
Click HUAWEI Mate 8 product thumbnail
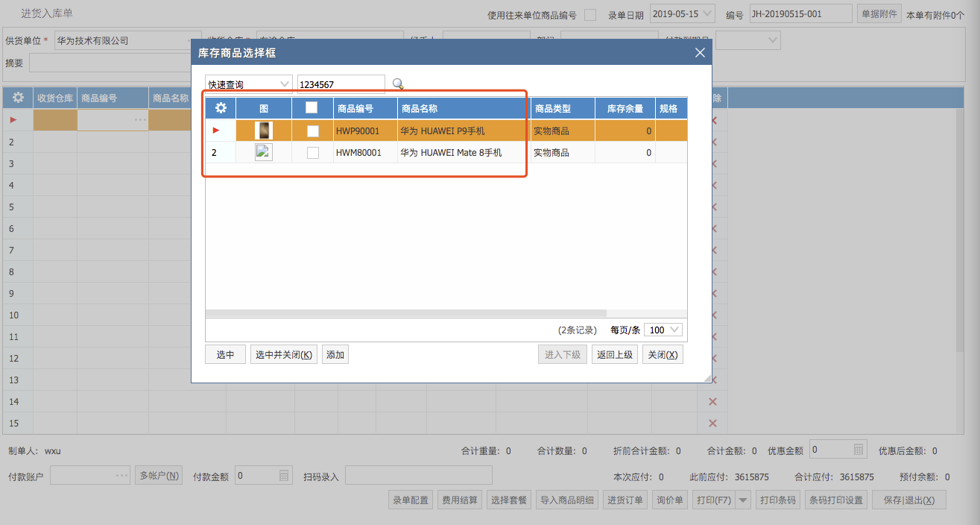264,152
